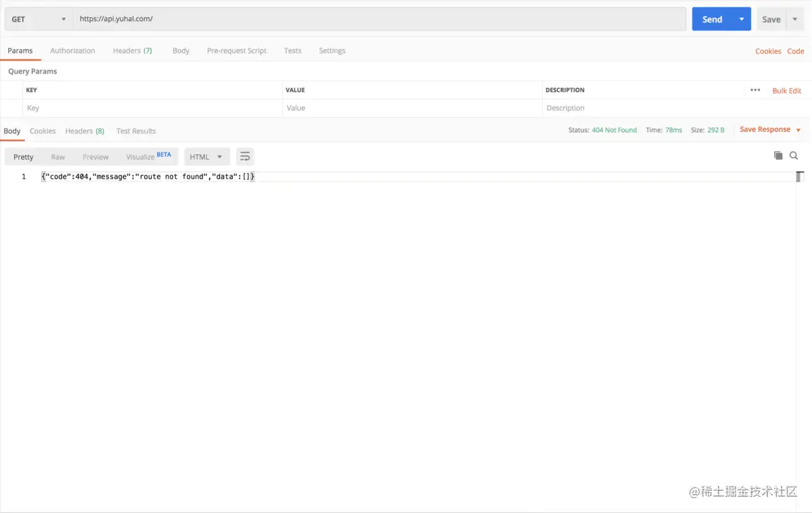
Task: Select the Raw view
Action: click(58, 156)
